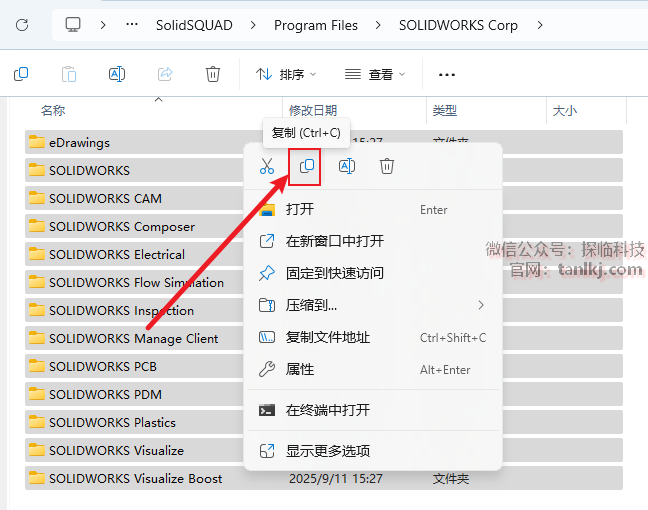The image size is (648, 510).
Task: Sort by 类型 column header
Action: 445,110
